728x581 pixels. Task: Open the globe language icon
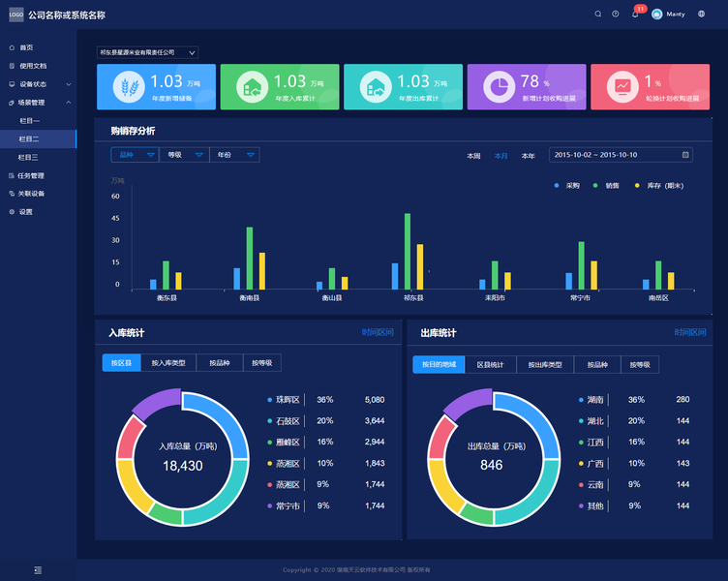click(701, 14)
